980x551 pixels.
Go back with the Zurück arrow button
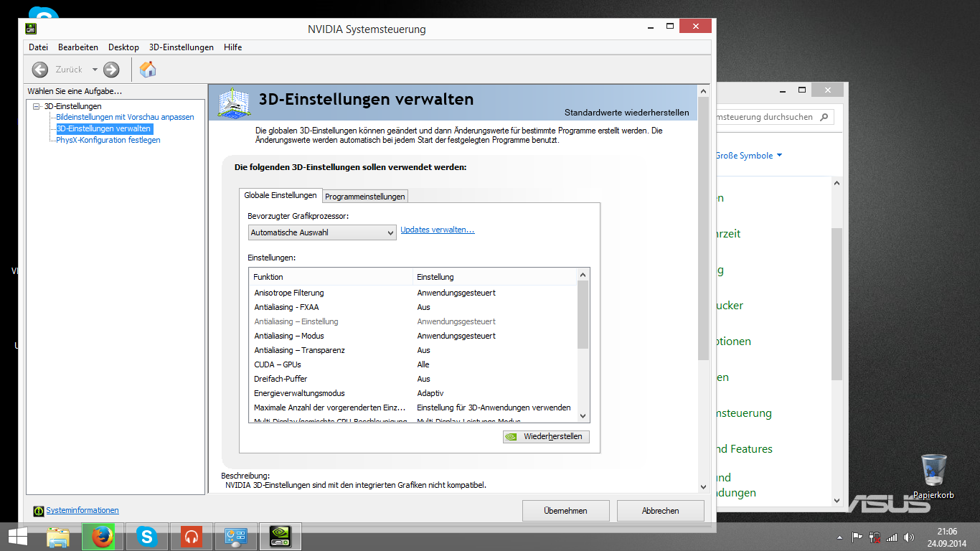pos(40,70)
